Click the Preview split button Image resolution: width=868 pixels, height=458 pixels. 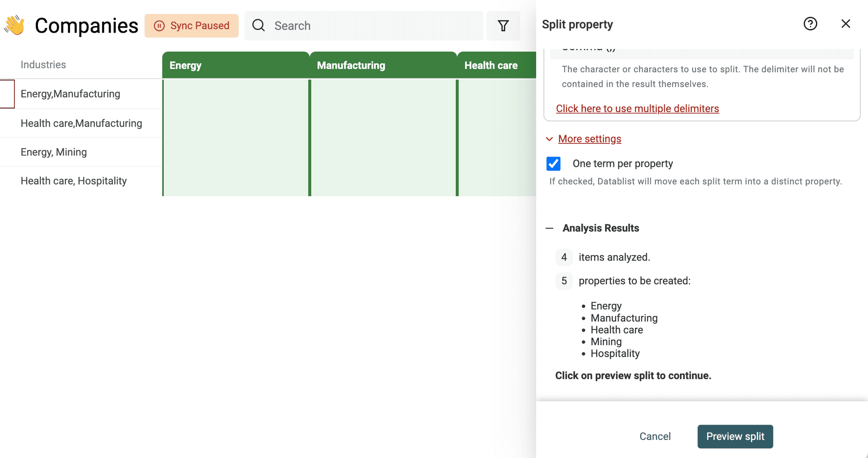point(735,436)
